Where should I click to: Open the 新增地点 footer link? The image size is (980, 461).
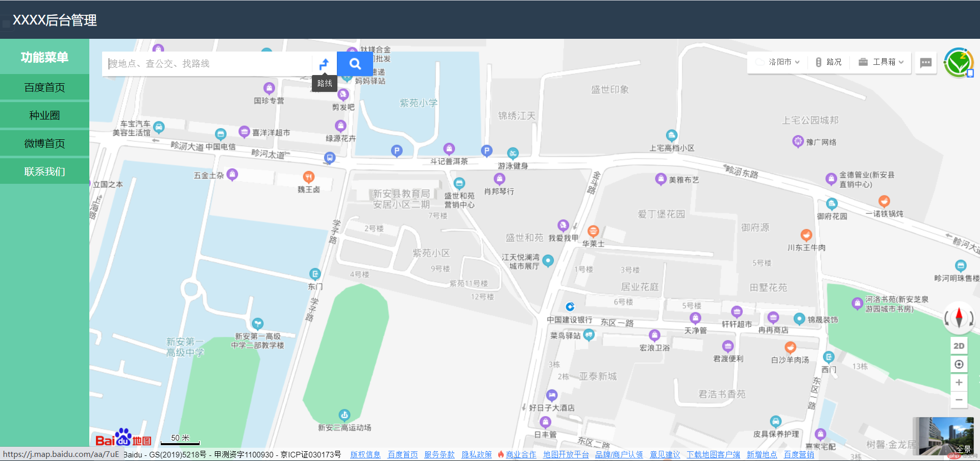click(x=762, y=454)
